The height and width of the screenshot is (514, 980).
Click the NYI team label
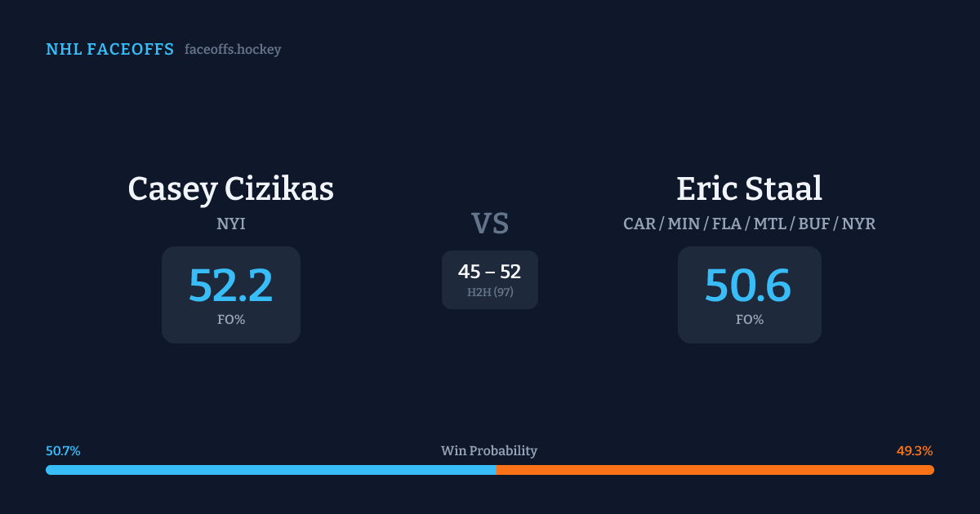pos(231,224)
